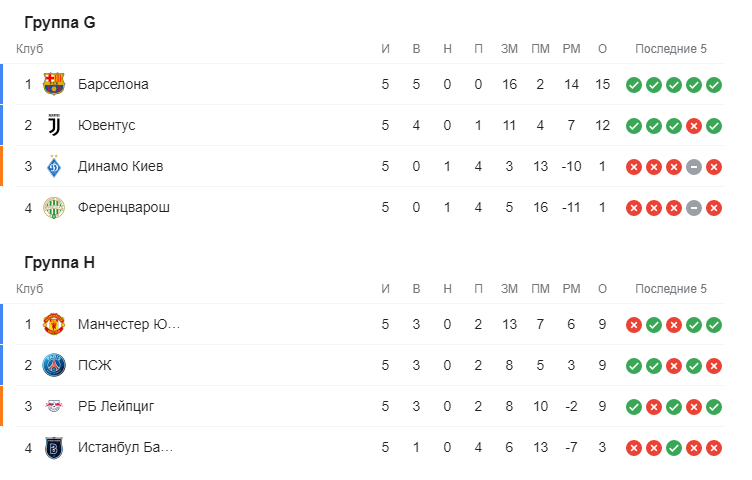Open the Динамо Киев team link
Image resolution: width=752 pixels, height=480 pixels.
120,166
